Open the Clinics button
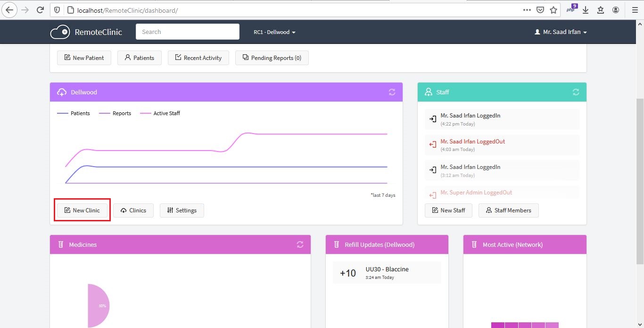644x328 pixels. point(133,210)
